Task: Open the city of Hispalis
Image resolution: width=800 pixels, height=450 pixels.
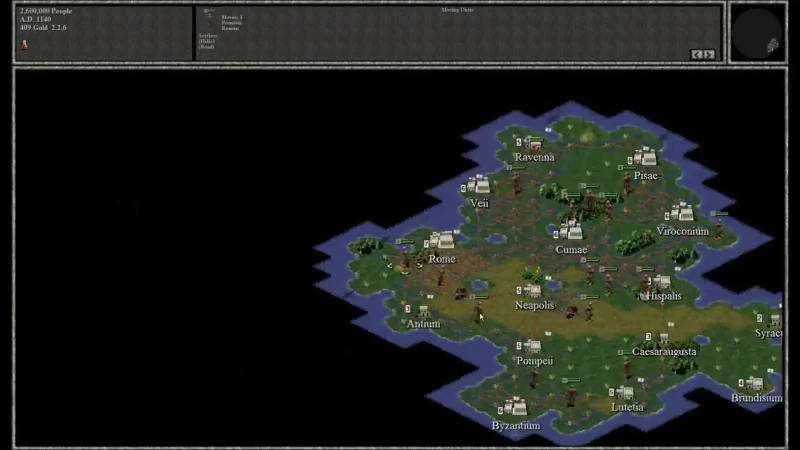Action: 662,281
